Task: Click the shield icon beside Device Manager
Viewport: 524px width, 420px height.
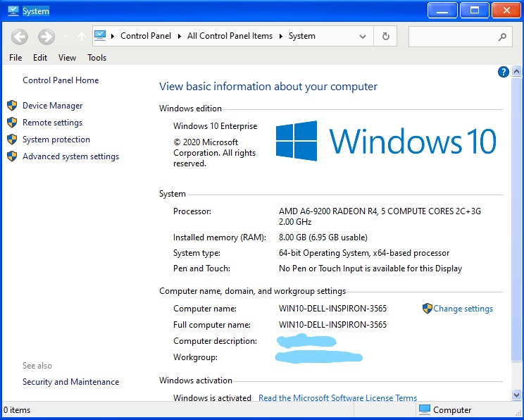Action: click(12, 105)
